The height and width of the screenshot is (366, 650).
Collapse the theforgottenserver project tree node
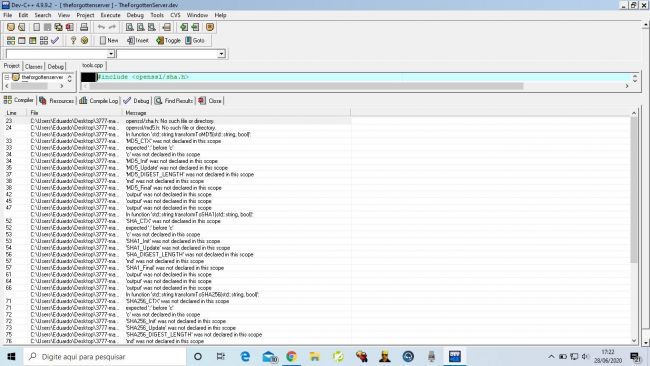coord(7,77)
